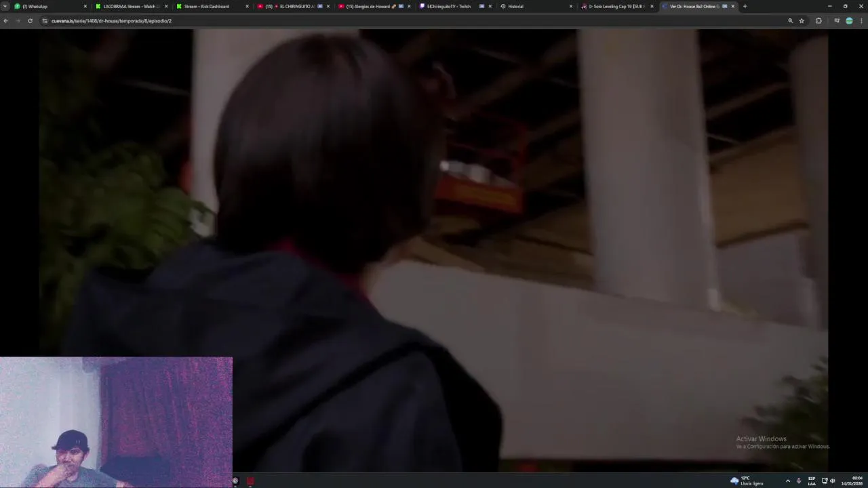Viewport: 868px width, 488px height.
Task: Bookmark this page with star icon
Action: click(802, 20)
